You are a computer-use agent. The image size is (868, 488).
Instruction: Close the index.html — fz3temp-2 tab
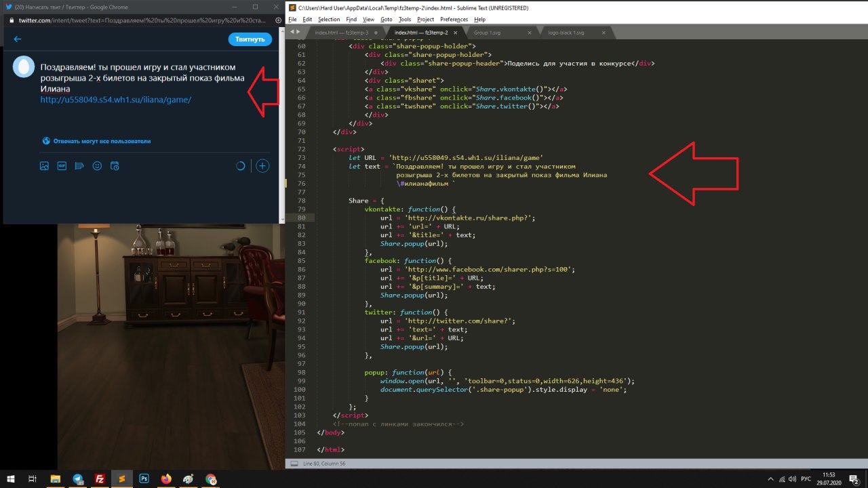pos(455,33)
